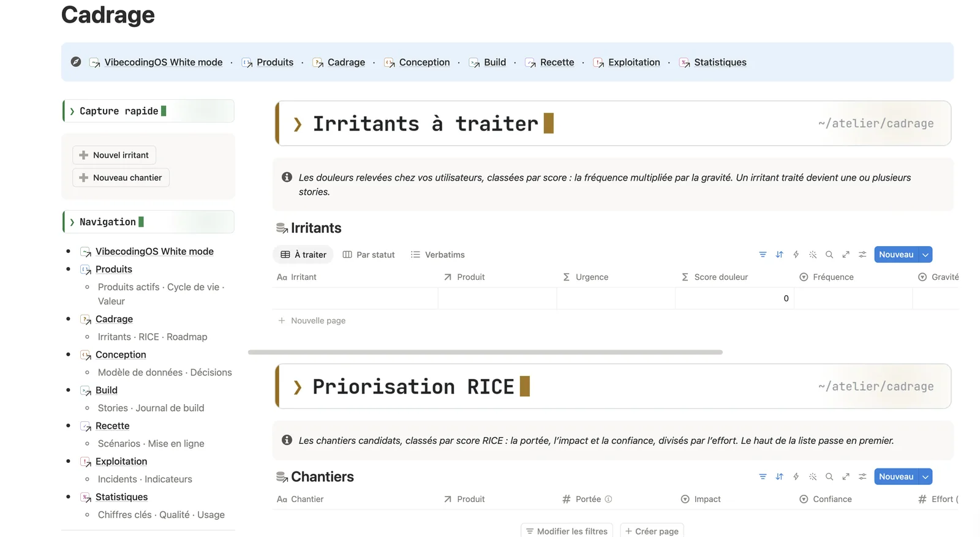Click the Fréquence column header

tap(853, 277)
